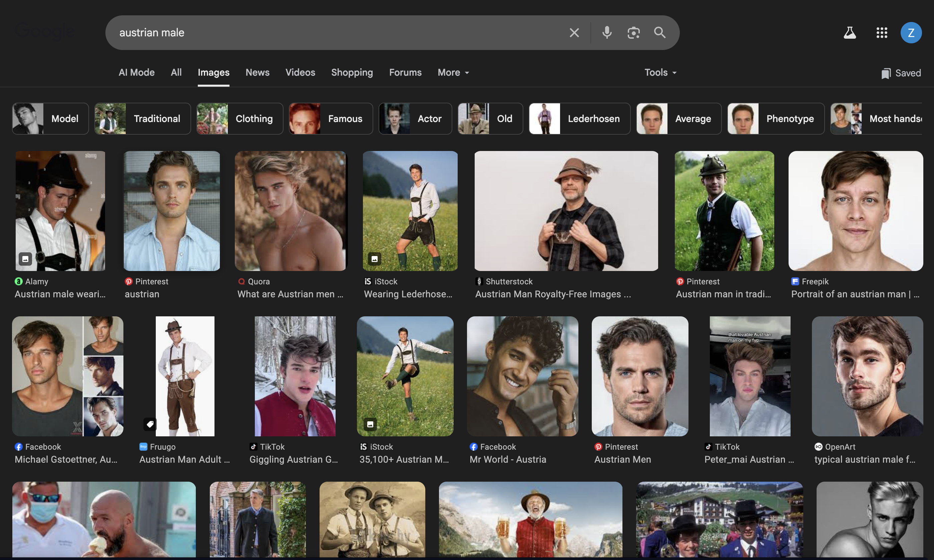The width and height of the screenshot is (934, 560).
Task: Open 'Michael Gstoettner, Au...' Facebook link
Action: pos(66,459)
